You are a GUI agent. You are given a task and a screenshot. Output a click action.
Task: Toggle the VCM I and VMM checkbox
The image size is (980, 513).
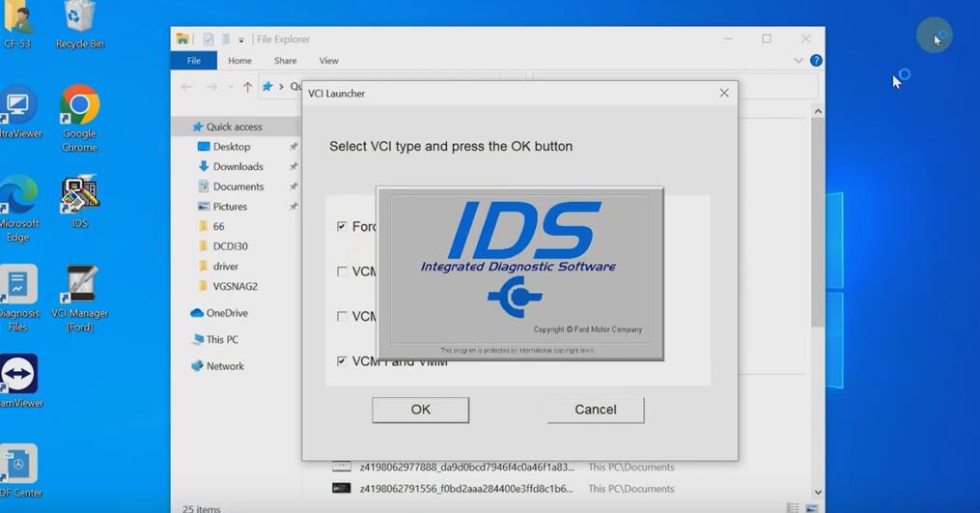342,361
